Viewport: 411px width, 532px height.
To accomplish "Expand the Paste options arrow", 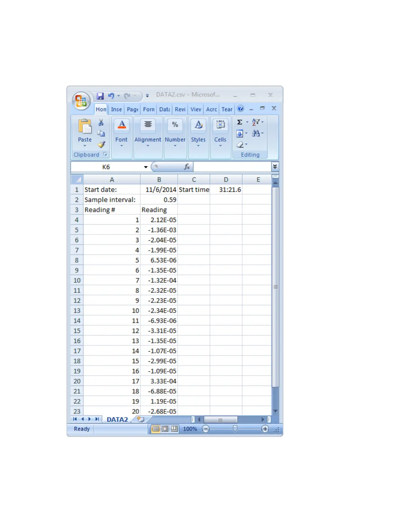I will tap(85, 145).
